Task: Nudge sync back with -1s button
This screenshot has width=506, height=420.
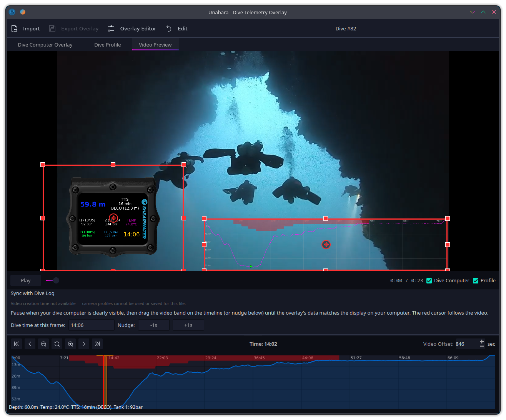Action: (154, 325)
